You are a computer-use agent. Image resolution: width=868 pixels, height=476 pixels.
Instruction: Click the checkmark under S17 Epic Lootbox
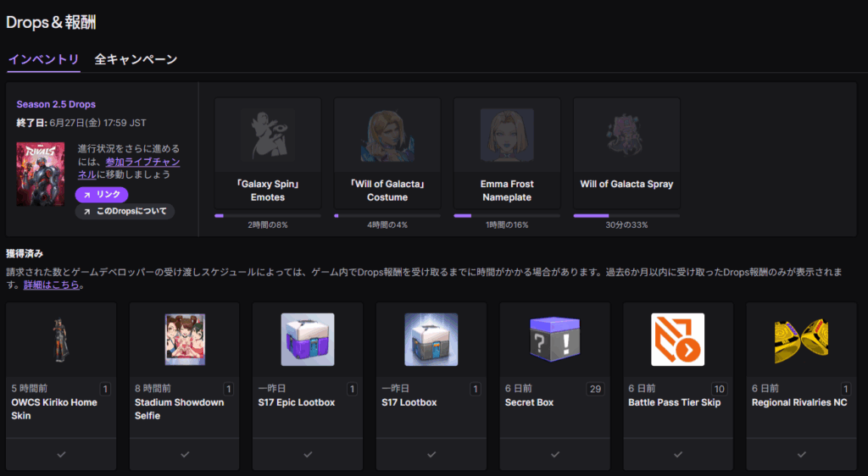(x=308, y=455)
